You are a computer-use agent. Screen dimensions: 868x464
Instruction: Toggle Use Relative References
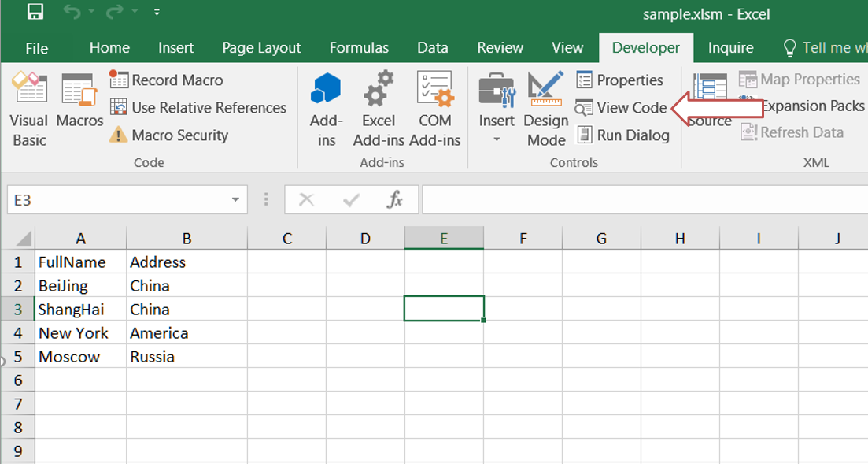coord(198,108)
